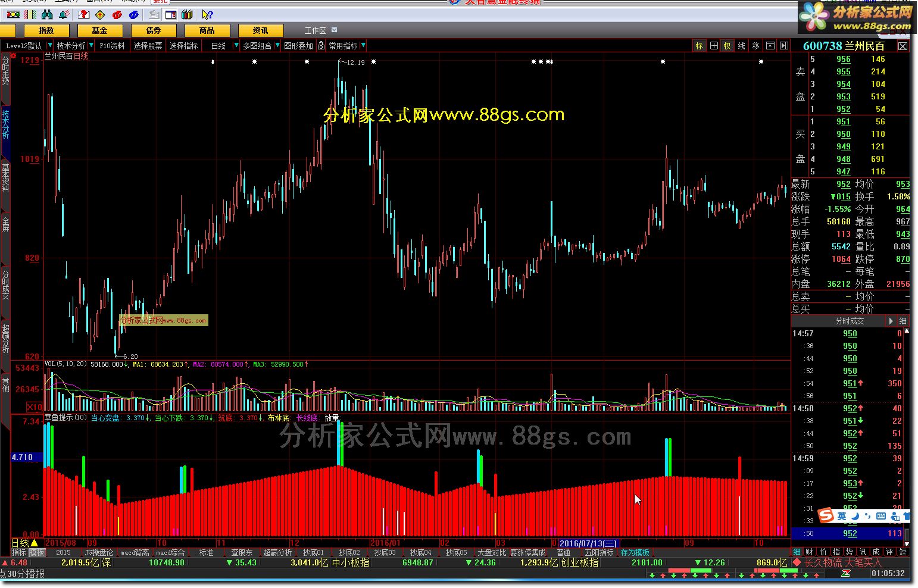Click the next-page arrow icon above chart
The height and width of the screenshot is (588, 918).
coord(784,46)
